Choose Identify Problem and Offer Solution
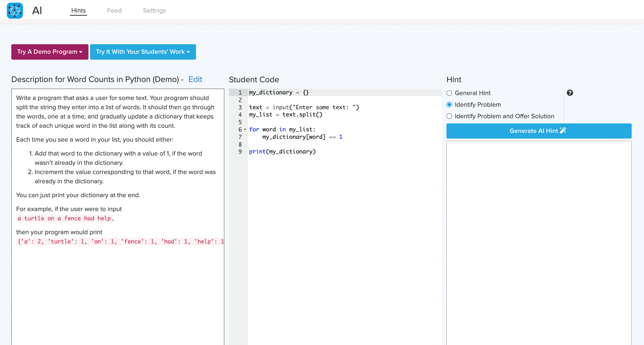Image resolution: width=644 pixels, height=345 pixels. 449,116
